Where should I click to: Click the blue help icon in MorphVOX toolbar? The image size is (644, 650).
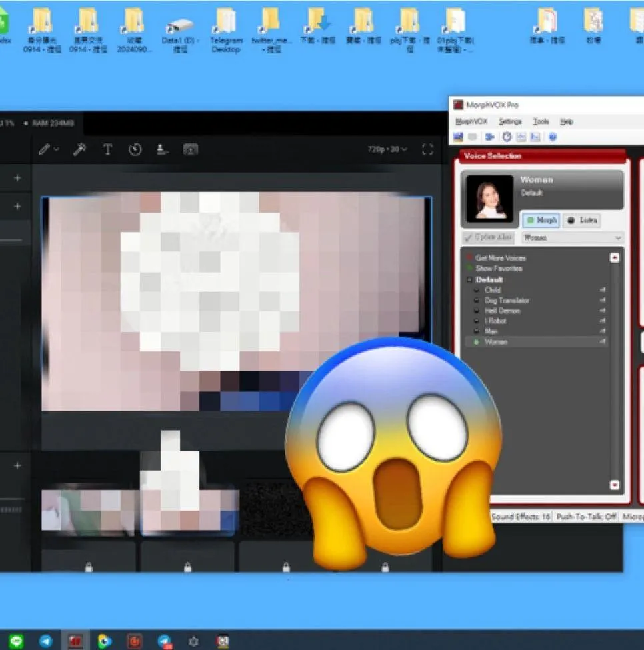[553, 137]
